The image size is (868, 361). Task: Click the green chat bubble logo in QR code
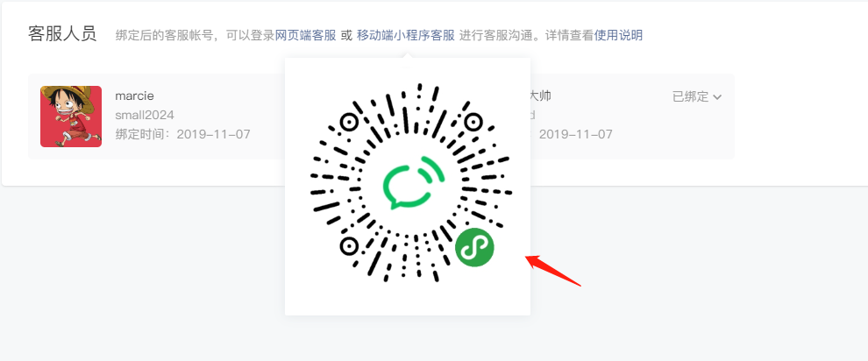click(413, 182)
